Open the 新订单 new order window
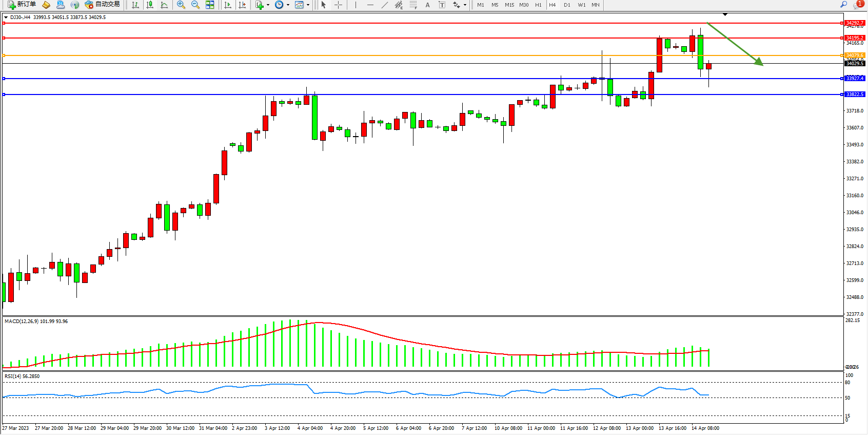 pyautogui.click(x=22, y=5)
